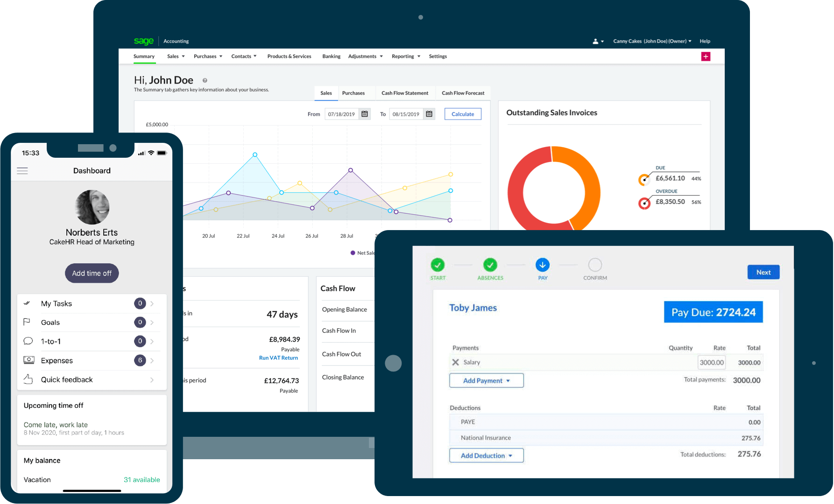Select the CONFIRM step circle
This screenshot has width=834, height=504.
tap(595, 265)
